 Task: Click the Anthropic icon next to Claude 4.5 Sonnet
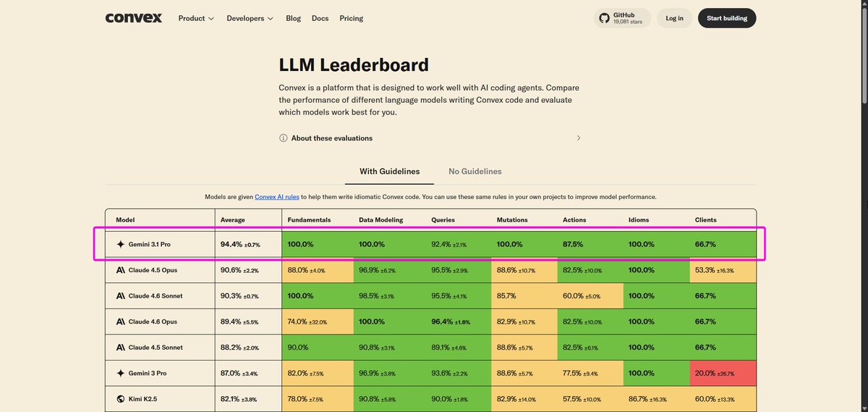pyautogui.click(x=121, y=348)
